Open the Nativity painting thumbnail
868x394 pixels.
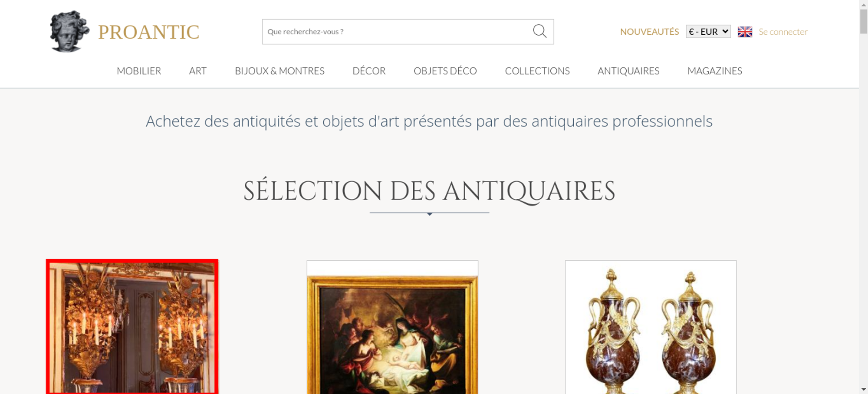[x=392, y=327]
